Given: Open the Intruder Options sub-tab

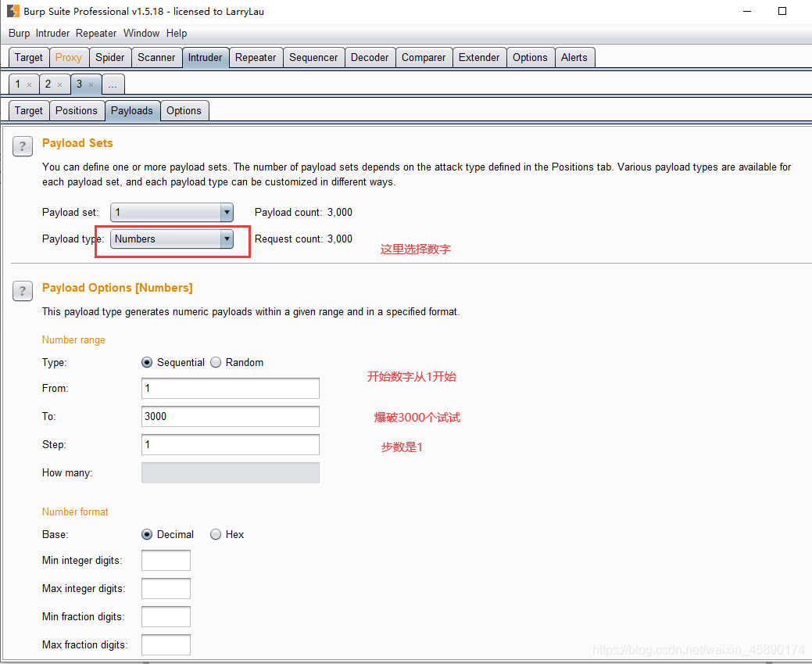Looking at the screenshot, I should click(x=184, y=110).
